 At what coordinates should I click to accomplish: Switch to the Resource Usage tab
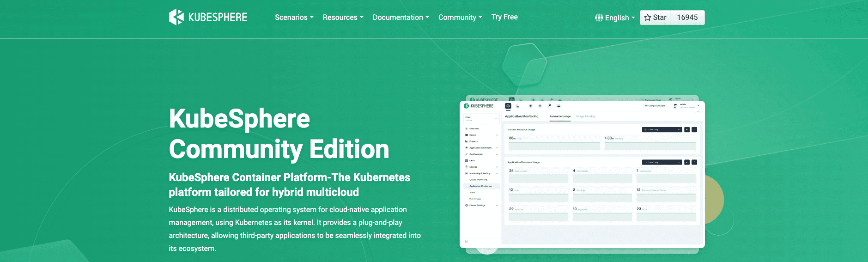click(x=560, y=116)
